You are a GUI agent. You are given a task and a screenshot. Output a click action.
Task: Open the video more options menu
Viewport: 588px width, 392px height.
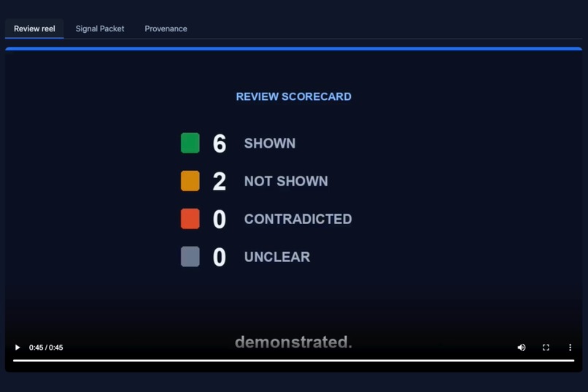(x=570, y=347)
